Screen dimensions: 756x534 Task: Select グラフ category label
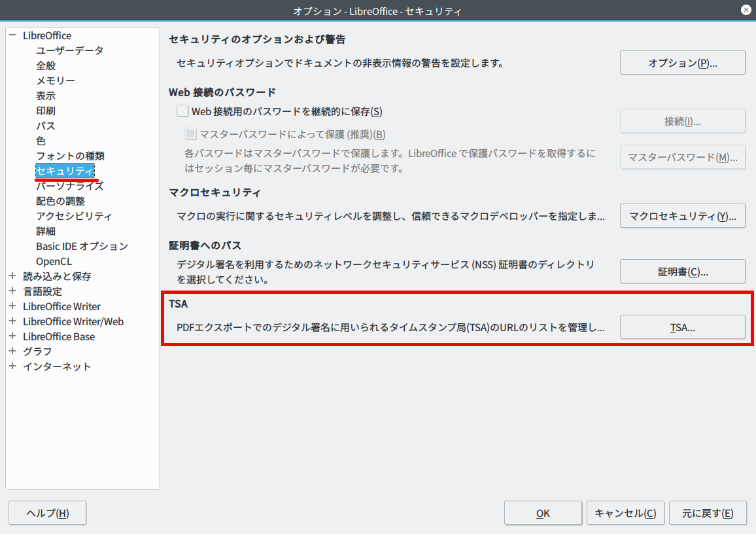click(x=37, y=351)
